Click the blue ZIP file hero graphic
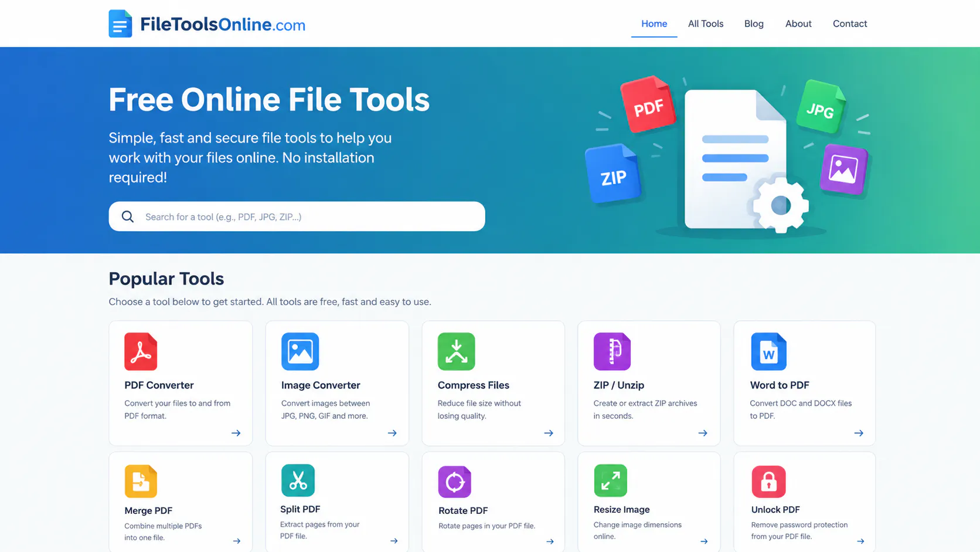 613,174
